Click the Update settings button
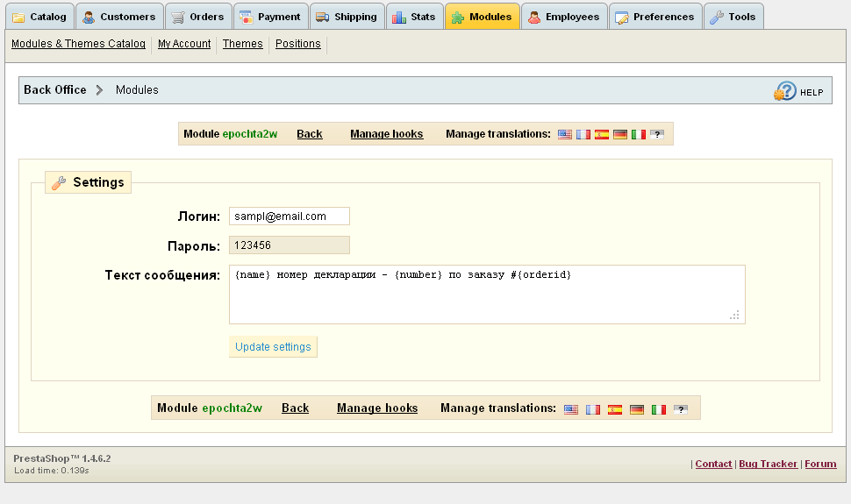851x504 pixels. 273,347
